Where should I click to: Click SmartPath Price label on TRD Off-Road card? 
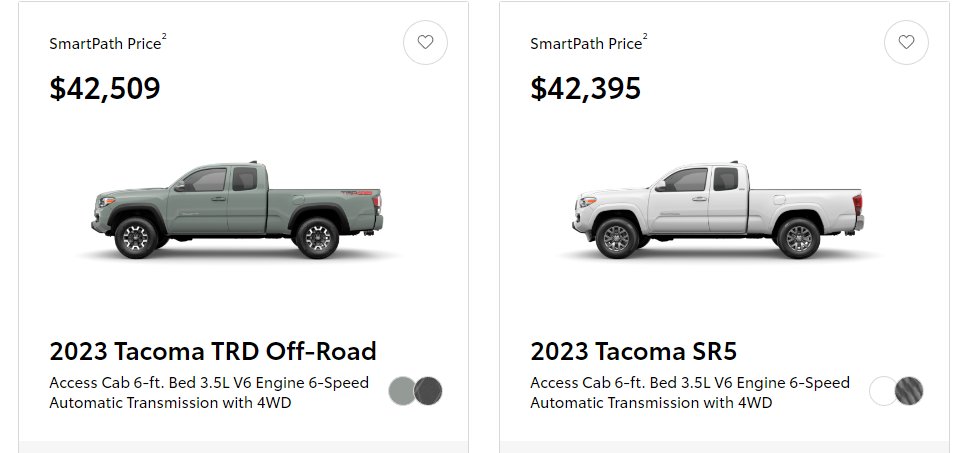[x=105, y=44]
